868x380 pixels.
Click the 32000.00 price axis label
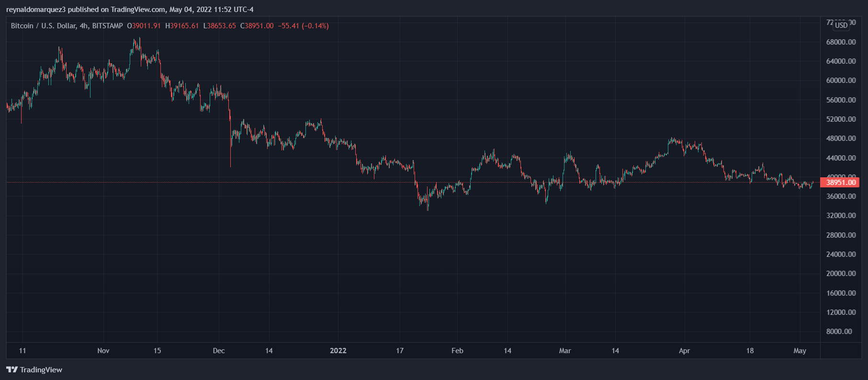point(841,216)
